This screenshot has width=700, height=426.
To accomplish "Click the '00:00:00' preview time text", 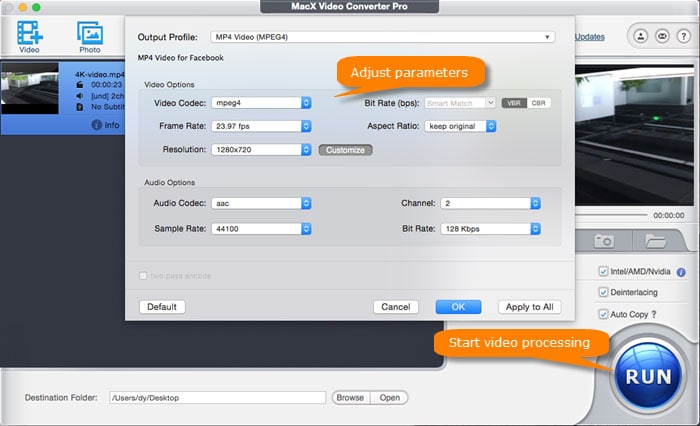I will pyautogui.click(x=668, y=215).
